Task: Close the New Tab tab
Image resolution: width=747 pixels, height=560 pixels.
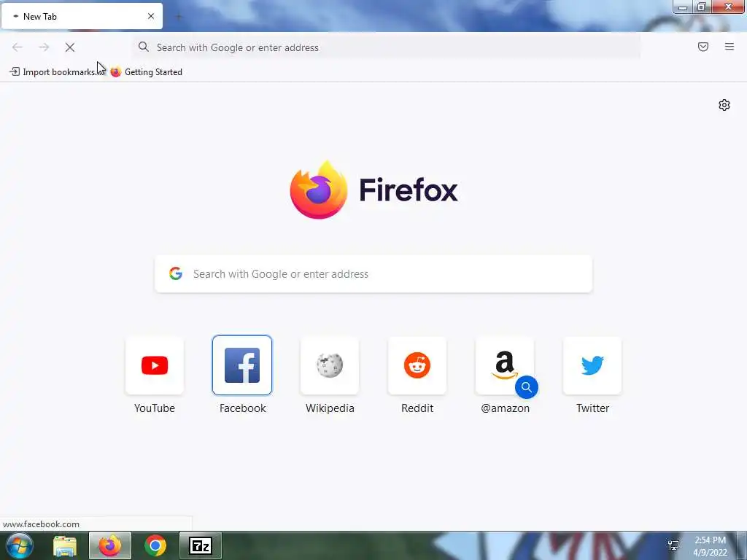Action: coord(151,16)
